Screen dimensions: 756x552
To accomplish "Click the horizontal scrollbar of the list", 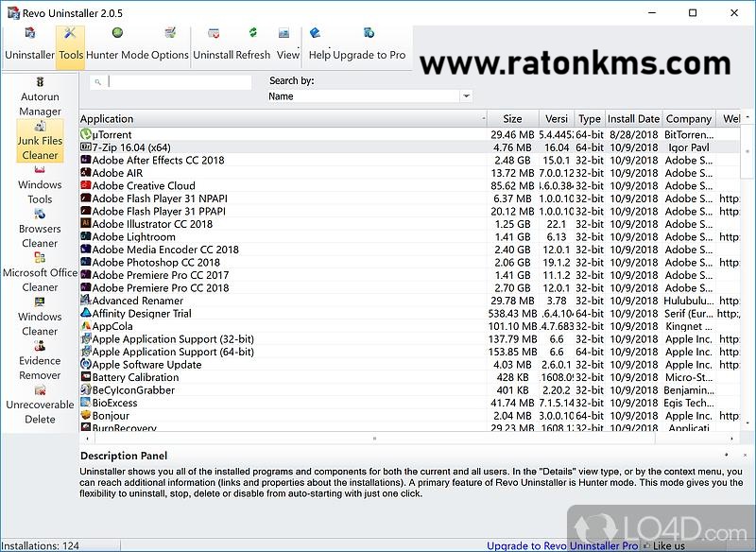I will point(374,439).
